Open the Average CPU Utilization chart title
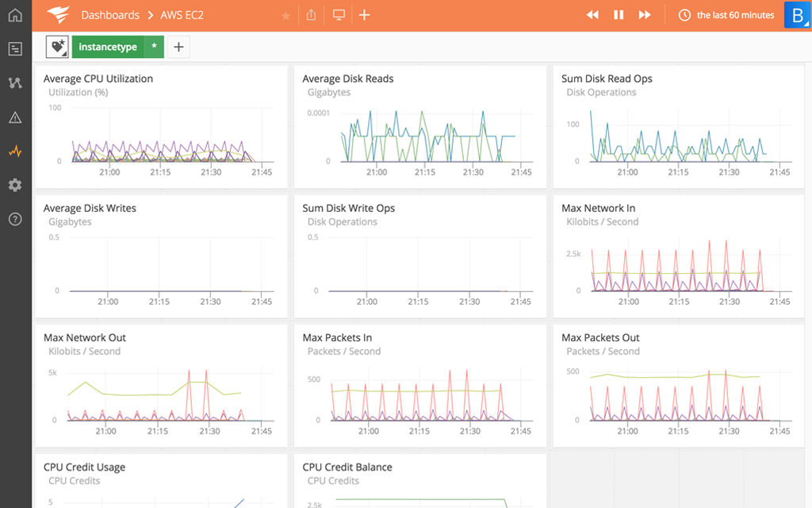 98,79
